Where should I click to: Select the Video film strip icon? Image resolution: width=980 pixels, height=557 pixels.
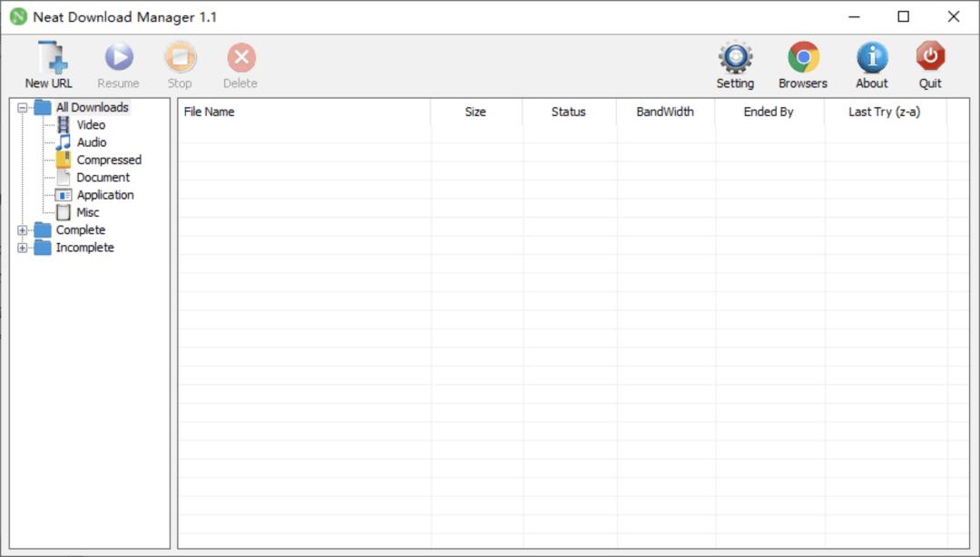(64, 125)
